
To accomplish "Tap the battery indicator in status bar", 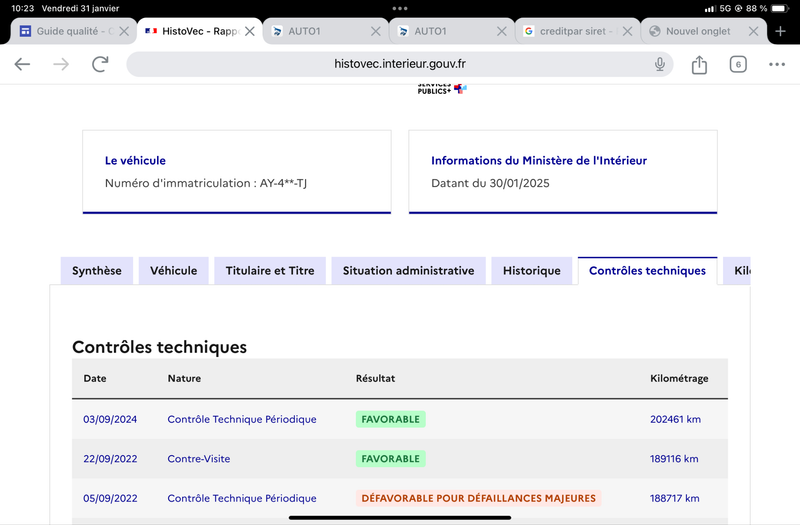I will click(781, 8).
